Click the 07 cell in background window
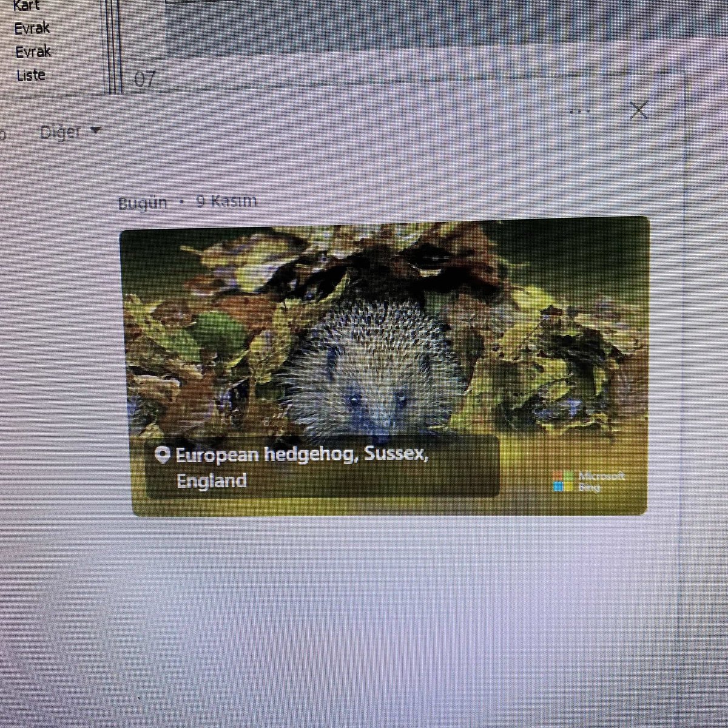 tap(144, 79)
